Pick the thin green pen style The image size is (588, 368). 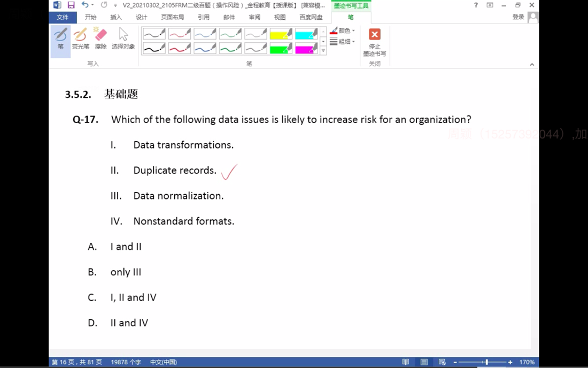point(230,34)
